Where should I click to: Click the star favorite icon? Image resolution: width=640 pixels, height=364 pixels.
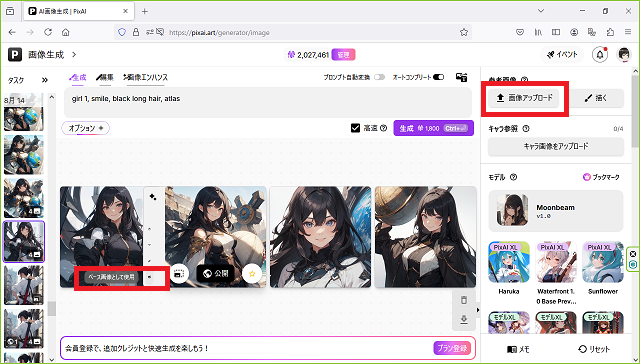pyautogui.click(x=252, y=274)
